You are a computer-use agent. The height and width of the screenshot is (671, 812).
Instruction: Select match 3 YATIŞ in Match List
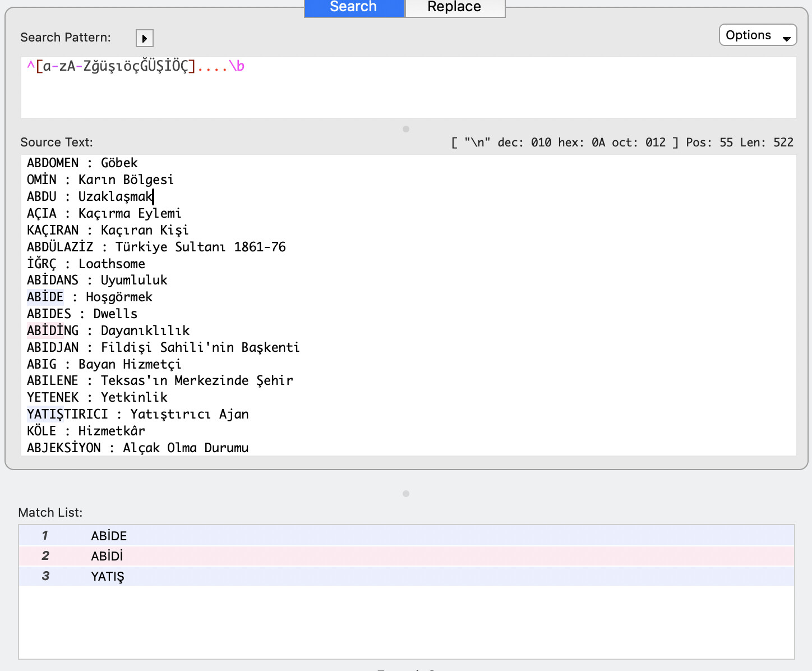coord(107,576)
